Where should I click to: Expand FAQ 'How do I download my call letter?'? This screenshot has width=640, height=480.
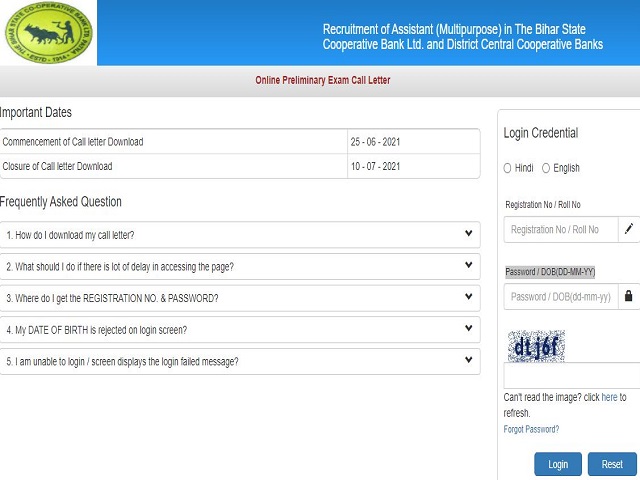pos(240,235)
